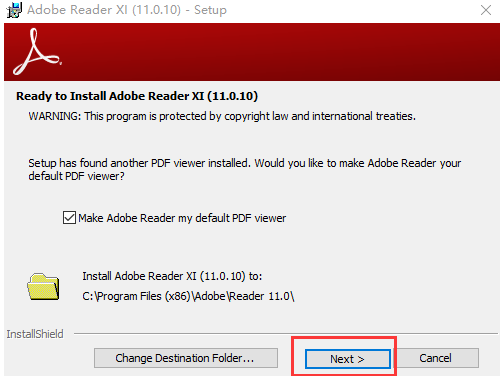Click the setup installer icon in title bar
This screenshot has height=376, width=500.
(x=14, y=10)
